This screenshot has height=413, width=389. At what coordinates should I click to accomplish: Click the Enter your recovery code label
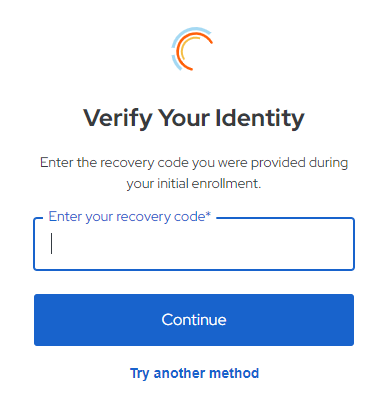(x=130, y=217)
